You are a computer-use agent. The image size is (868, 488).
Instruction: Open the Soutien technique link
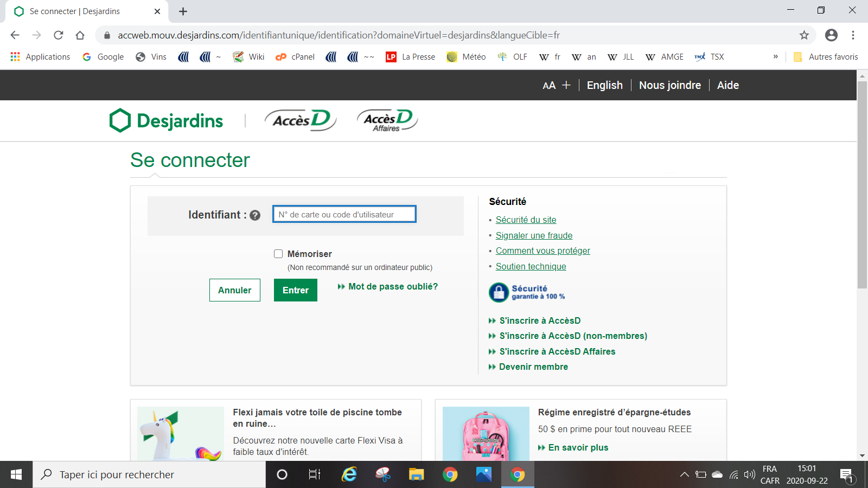(531, 266)
